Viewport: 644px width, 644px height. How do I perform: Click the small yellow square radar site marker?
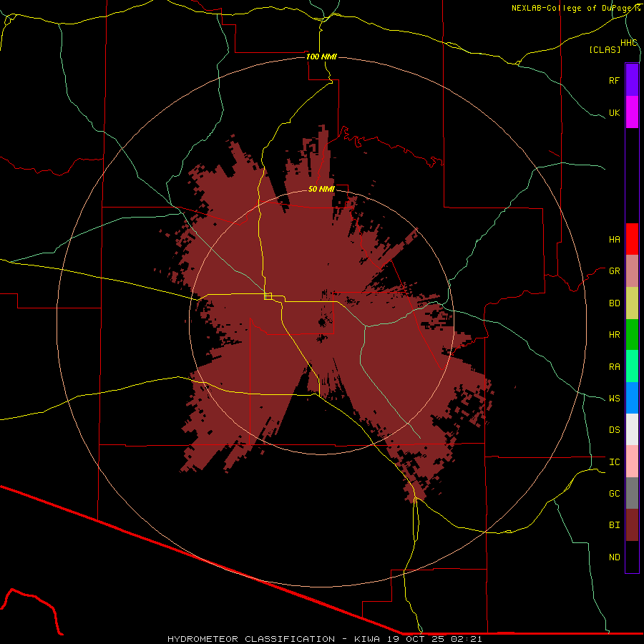(x=268, y=296)
